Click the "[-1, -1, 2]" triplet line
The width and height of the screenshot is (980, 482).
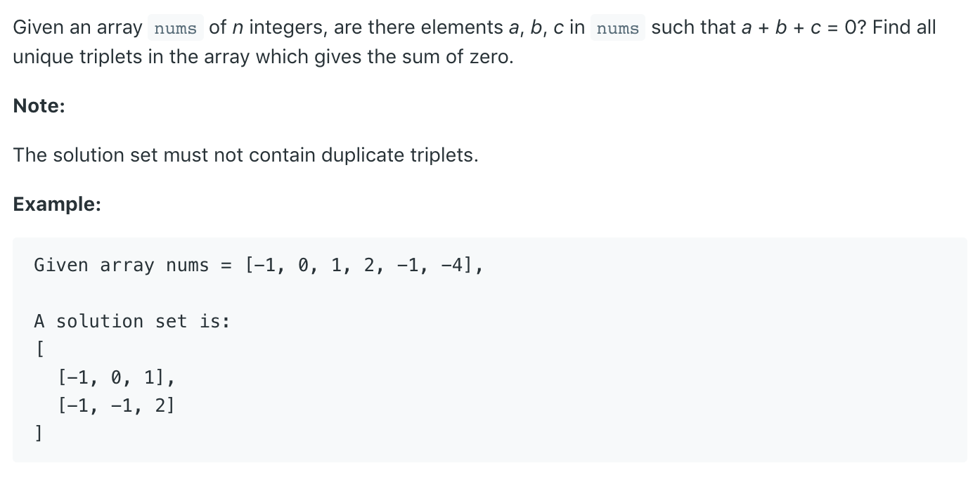117,405
